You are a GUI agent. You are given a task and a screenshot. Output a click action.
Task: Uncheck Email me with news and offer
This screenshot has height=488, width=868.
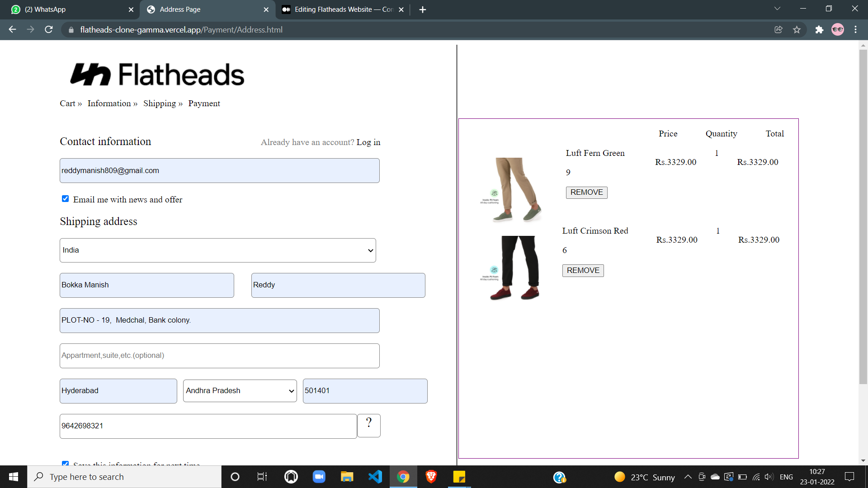point(66,199)
